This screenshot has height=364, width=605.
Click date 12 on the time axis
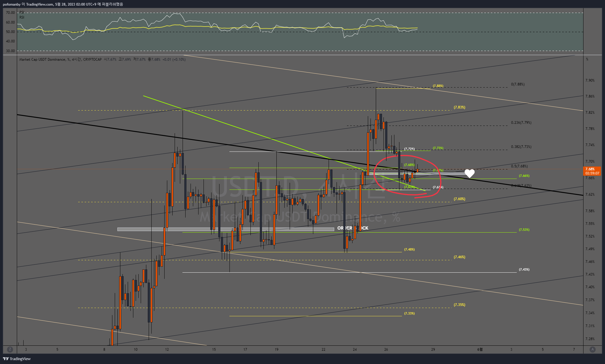[167, 350]
